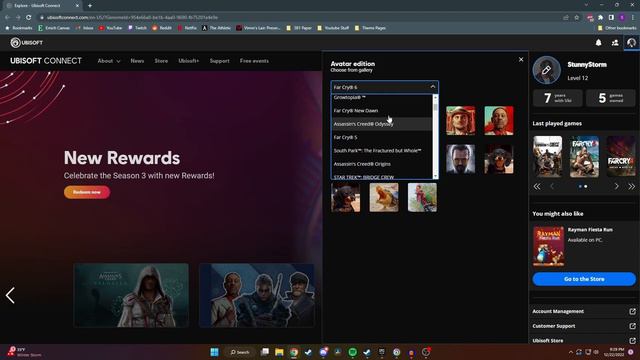Select Assassin's Creed Origins in the gallery list

click(x=382, y=164)
